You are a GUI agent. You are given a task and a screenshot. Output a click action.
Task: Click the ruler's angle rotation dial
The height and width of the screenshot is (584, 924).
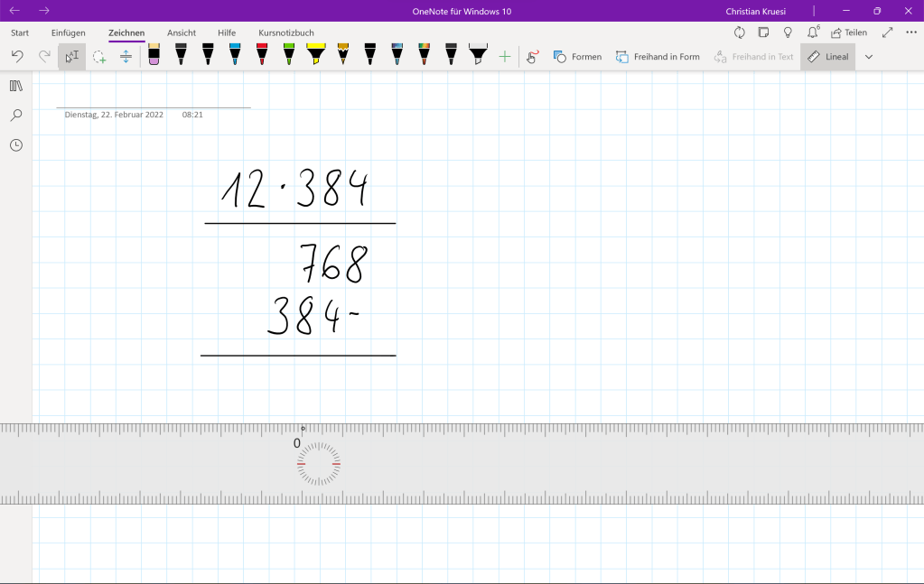click(x=319, y=464)
